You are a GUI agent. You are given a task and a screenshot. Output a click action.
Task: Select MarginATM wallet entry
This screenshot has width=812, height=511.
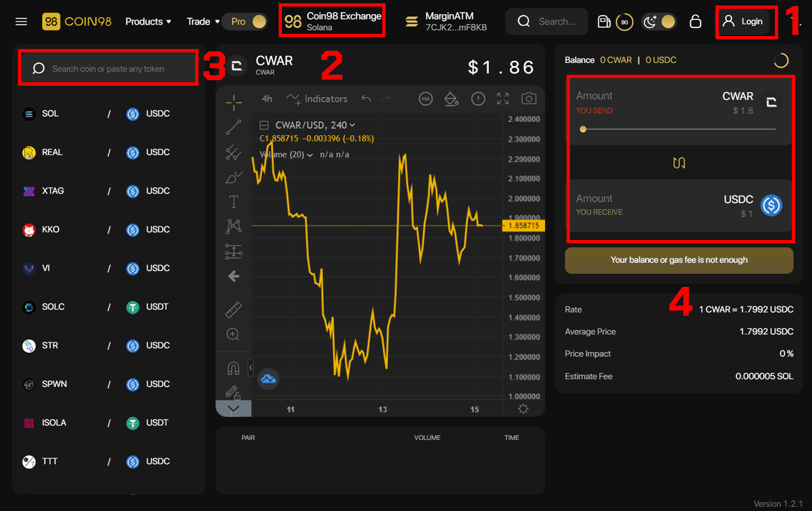click(446, 22)
